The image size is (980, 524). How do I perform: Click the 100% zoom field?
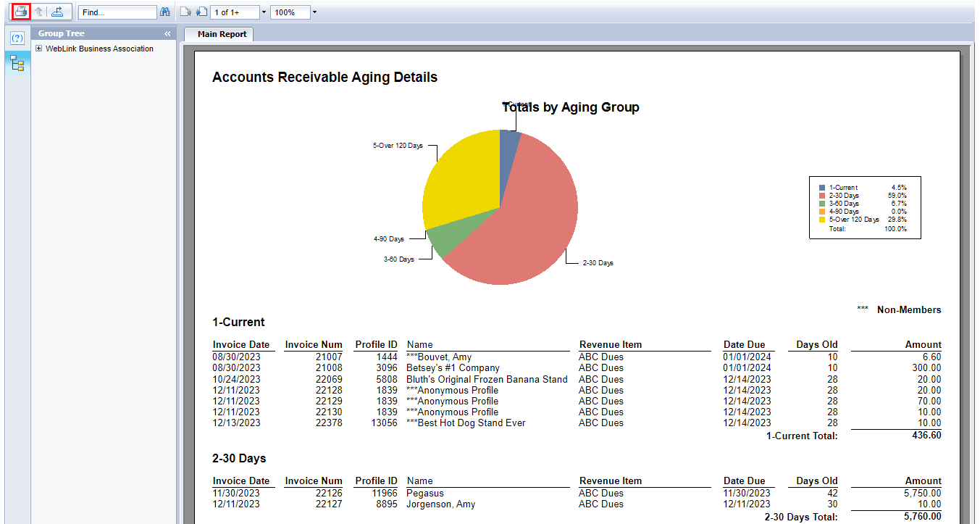coord(291,12)
